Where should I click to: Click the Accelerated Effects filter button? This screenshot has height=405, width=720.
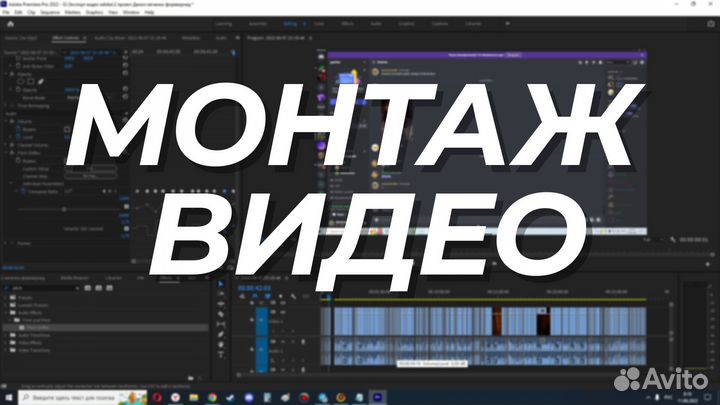(x=88, y=288)
